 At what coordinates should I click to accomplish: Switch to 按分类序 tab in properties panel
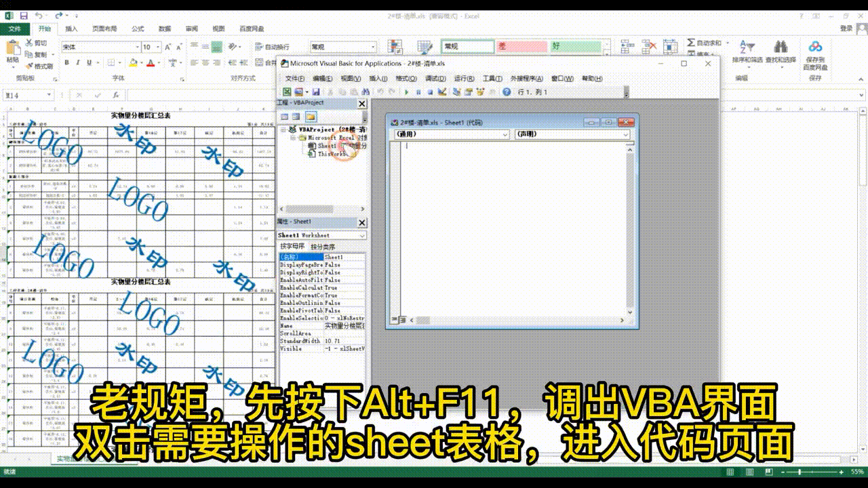[323, 247]
